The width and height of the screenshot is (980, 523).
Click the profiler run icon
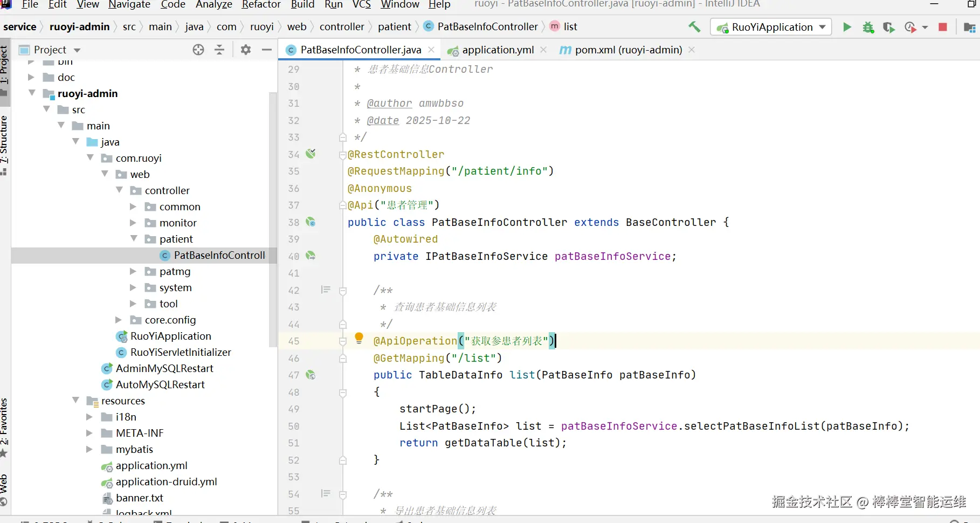[x=910, y=27]
